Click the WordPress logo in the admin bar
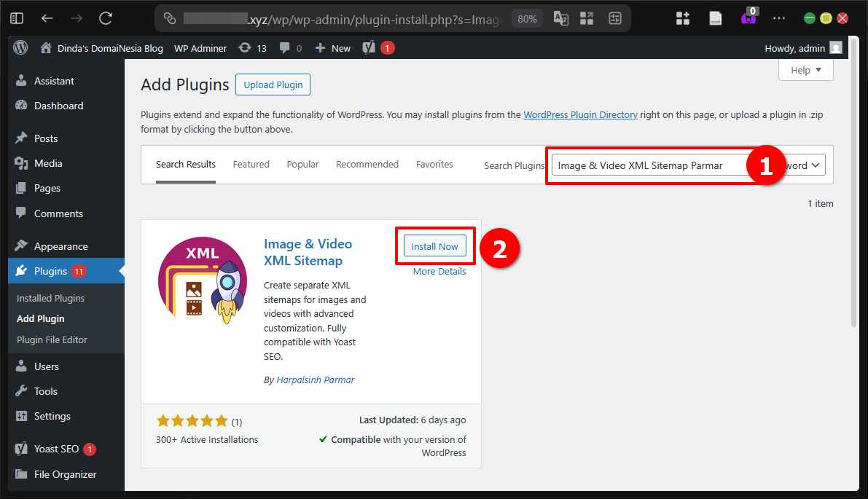 pyautogui.click(x=20, y=47)
